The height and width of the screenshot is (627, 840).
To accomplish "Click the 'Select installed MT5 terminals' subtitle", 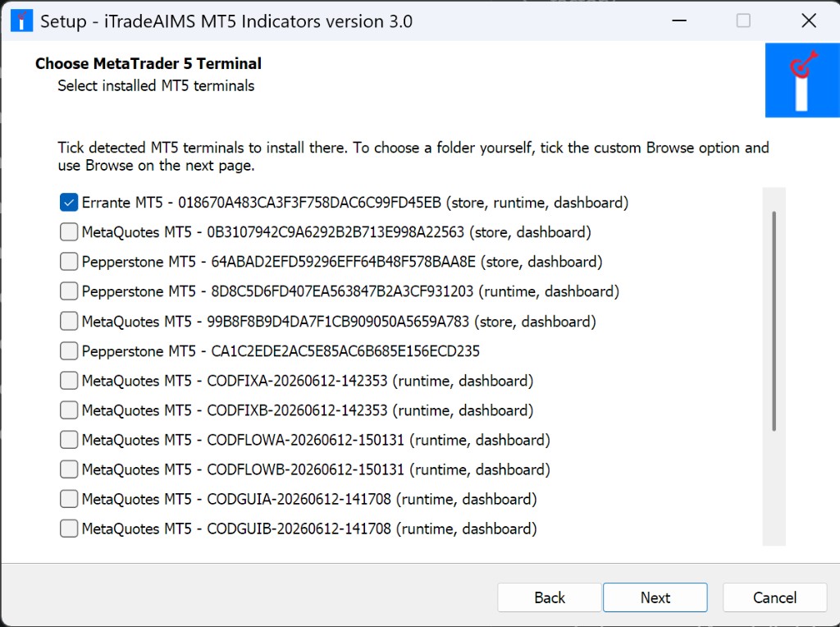I will 156,85.
